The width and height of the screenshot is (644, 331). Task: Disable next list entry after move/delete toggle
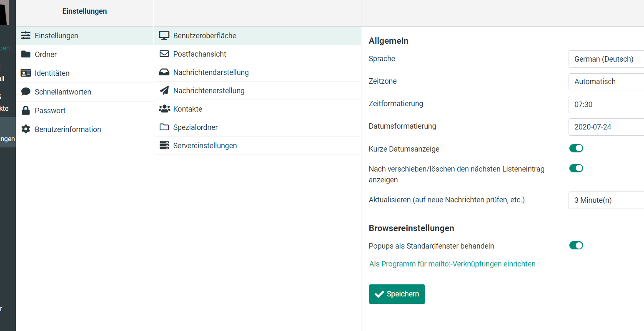pos(576,168)
